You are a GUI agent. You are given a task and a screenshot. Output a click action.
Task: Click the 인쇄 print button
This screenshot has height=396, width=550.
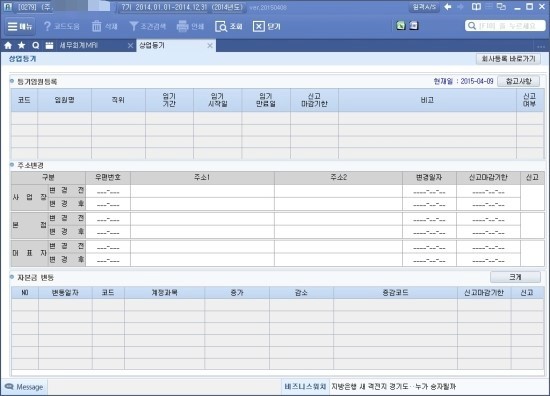[x=190, y=26]
